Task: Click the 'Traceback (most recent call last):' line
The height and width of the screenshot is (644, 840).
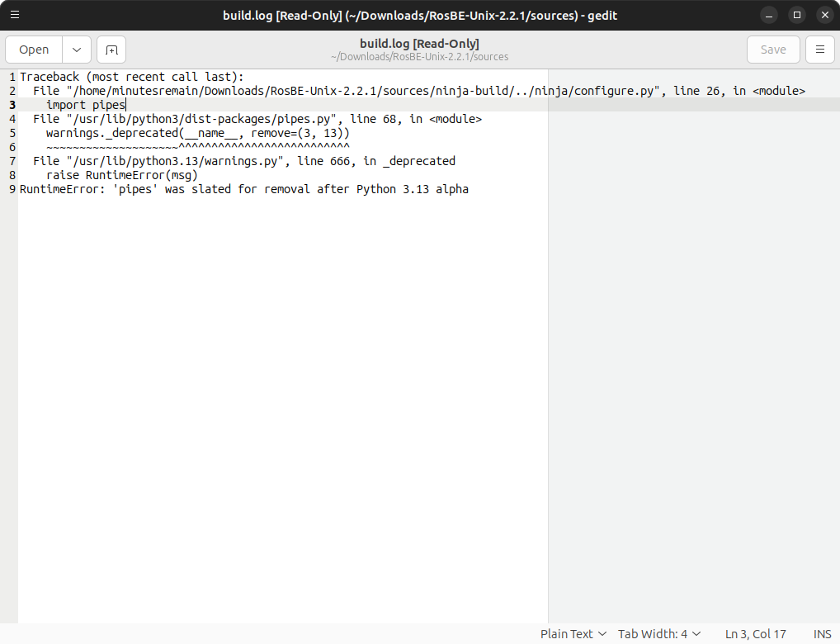Action: click(x=132, y=77)
